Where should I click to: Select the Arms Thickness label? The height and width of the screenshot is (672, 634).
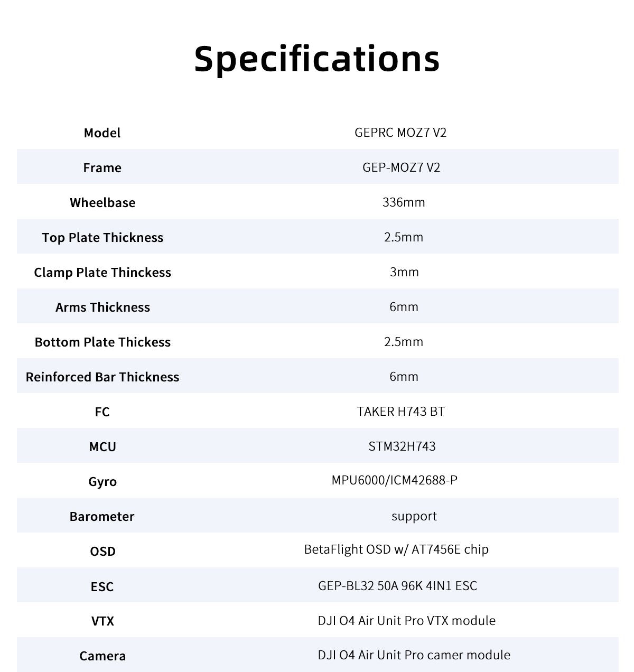102,307
